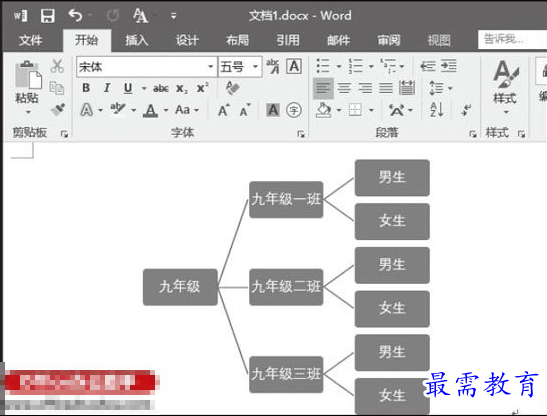Toggle subscript x₂ formatting
Image resolution: width=547 pixels, height=416 pixels.
click(x=182, y=89)
